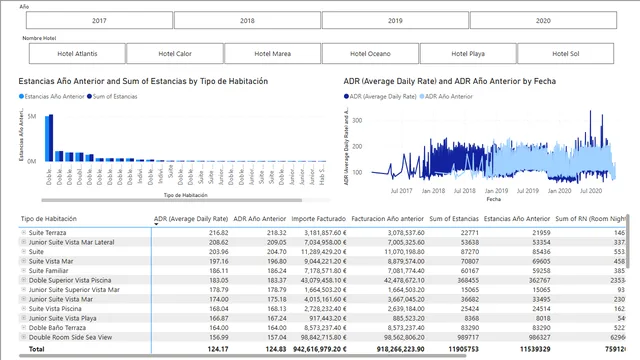The height and width of the screenshot is (360, 640).
Task: Expand the Junior Suite Superior Vista Mar row
Action: (24, 289)
